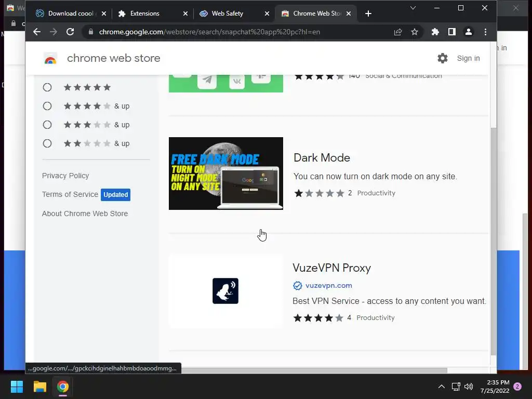Screen dimensions: 532x399
Task: Click the VuzeVPN Proxy title
Action: tap(332, 268)
